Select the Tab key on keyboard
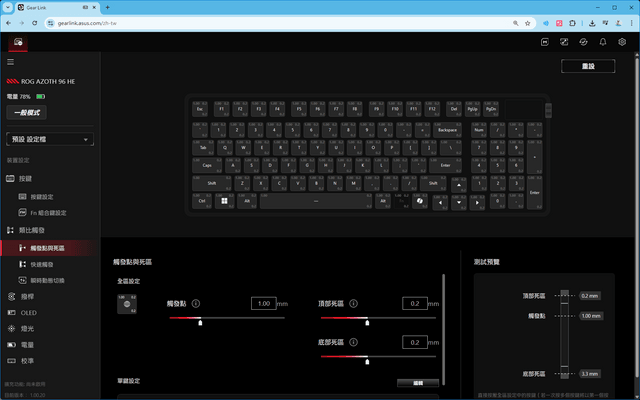The height and width of the screenshot is (400, 640). tap(203, 148)
